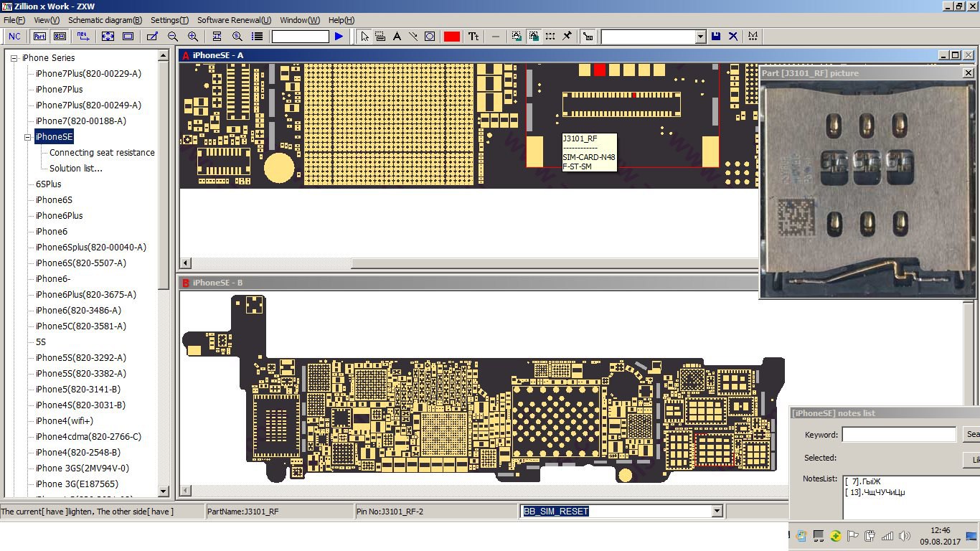Open the Solution list... item
Screen dimensions: 980x551
pyautogui.click(x=76, y=169)
